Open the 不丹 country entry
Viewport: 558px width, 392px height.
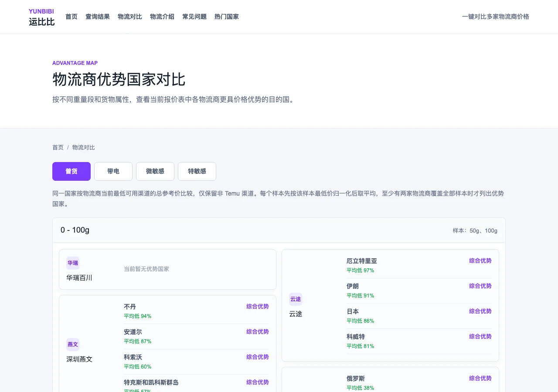(x=130, y=307)
